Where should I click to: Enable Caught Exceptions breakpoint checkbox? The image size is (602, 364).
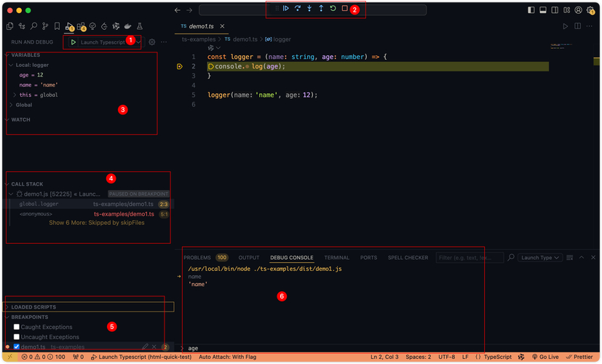point(17,328)
